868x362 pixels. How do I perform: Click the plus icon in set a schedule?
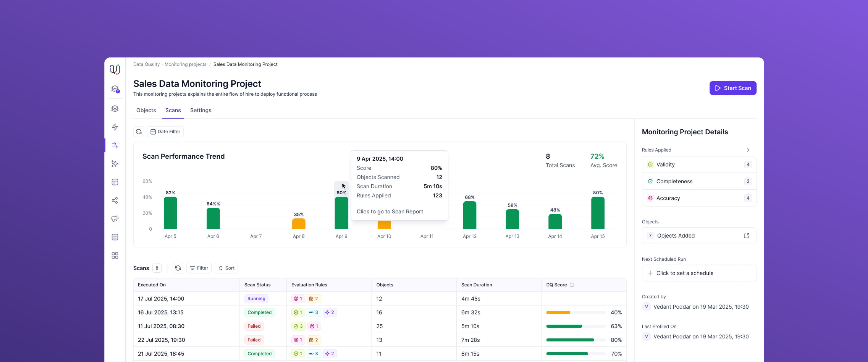click(x=650, y=273)
